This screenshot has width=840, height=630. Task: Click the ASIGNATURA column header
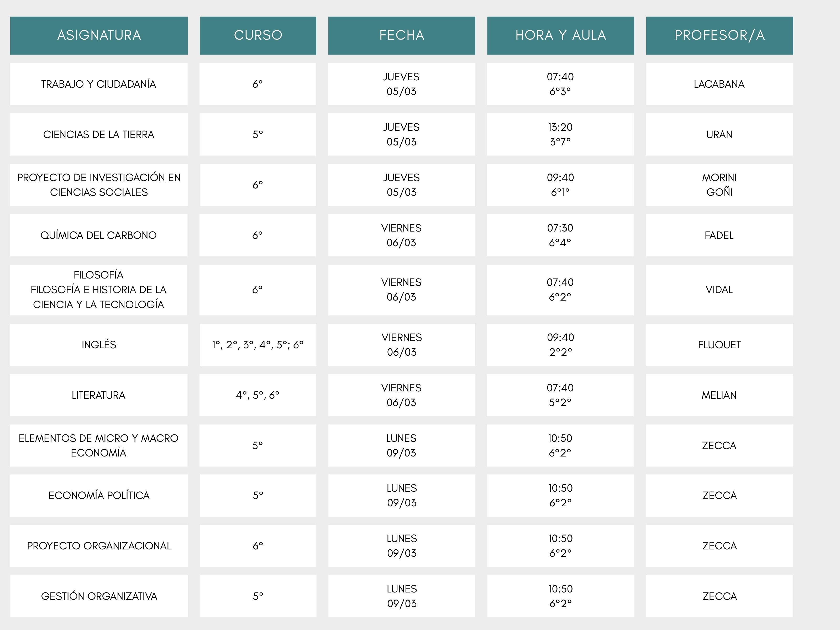point(99,35)
